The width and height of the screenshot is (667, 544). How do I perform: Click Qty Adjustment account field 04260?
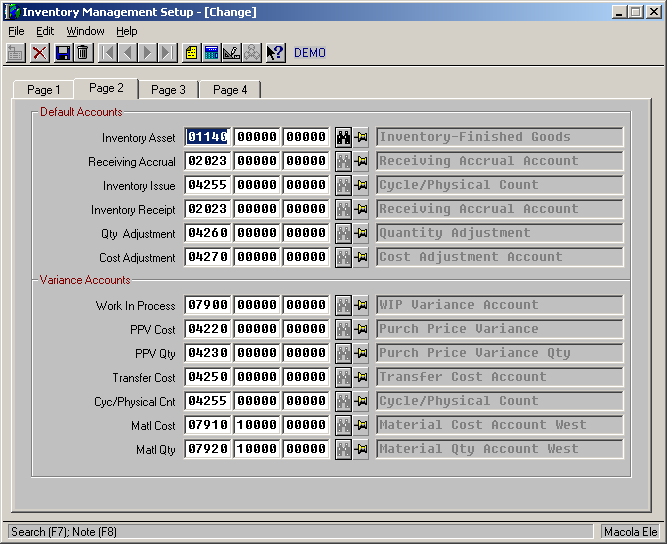tap(208, 233)
